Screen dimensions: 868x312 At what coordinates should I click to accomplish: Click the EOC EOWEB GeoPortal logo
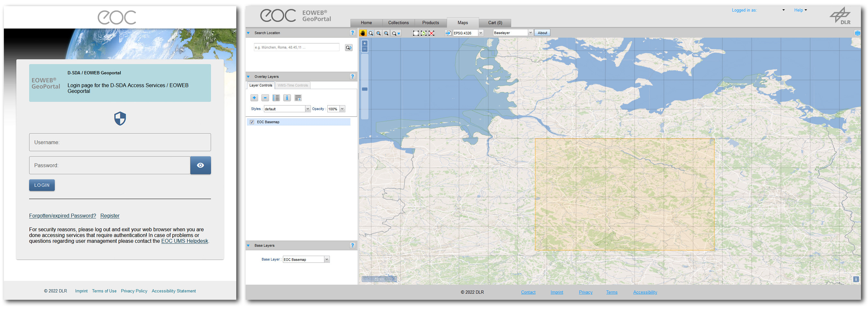tap(295, 15)
